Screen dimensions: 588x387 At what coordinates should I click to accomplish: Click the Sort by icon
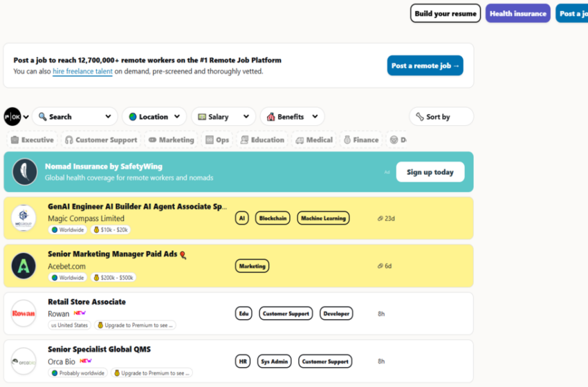pos(420,117)
